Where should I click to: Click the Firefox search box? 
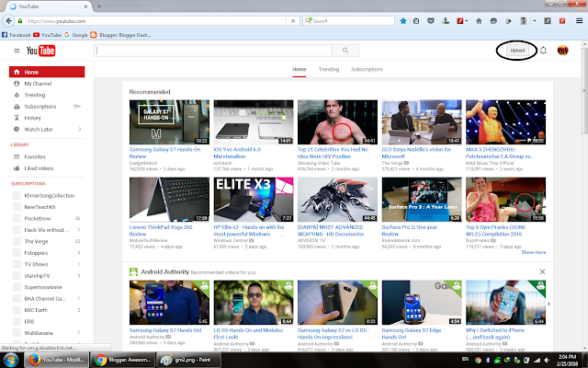point(349,21)
